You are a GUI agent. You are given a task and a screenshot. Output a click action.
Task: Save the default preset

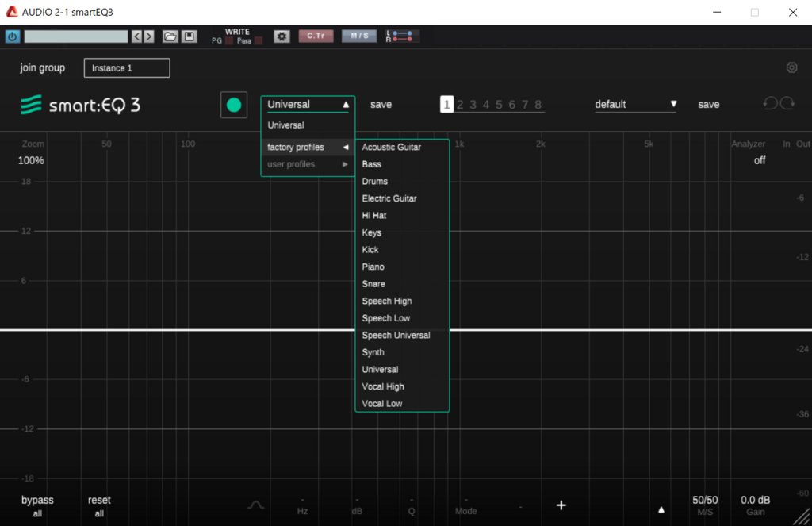point(708,104)
